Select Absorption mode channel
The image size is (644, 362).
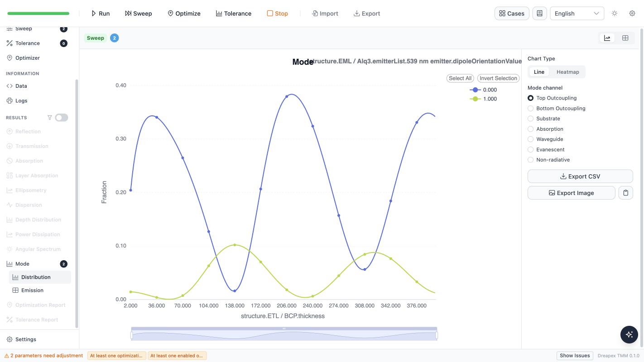[x=546, y=129]
